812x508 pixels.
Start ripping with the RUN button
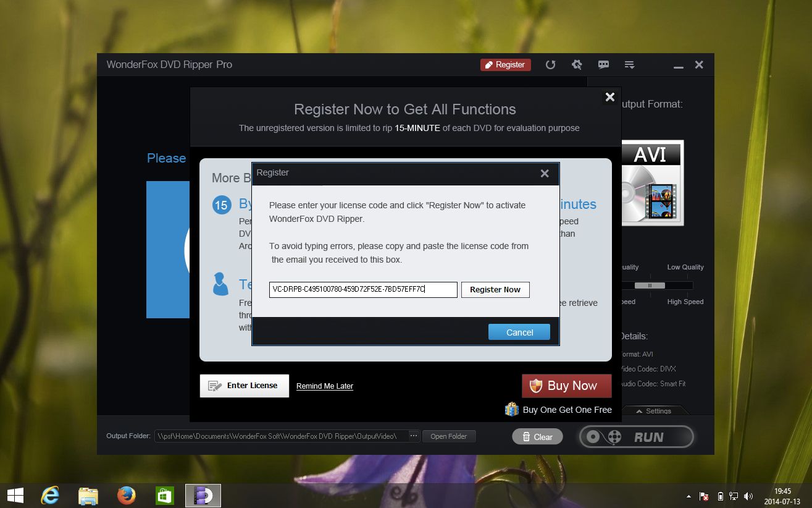[x=636, y=437]
